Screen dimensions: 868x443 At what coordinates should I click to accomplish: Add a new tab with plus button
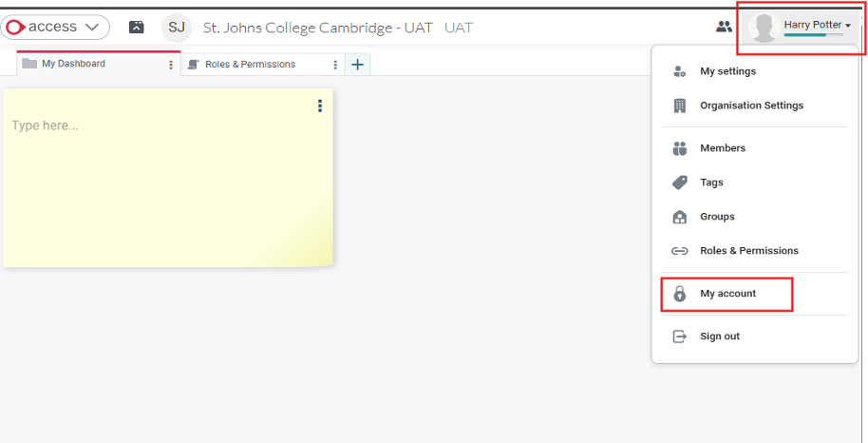coord(357,65)
